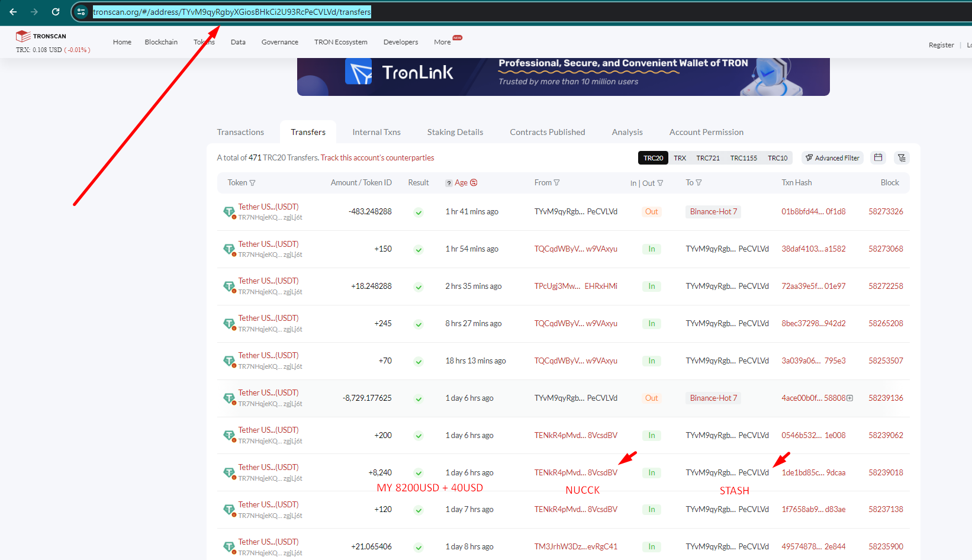Click Tether US...(USDT) in +120 row
Image resolution: width=972 pixels, height=560 pixels.
(268, 505)
